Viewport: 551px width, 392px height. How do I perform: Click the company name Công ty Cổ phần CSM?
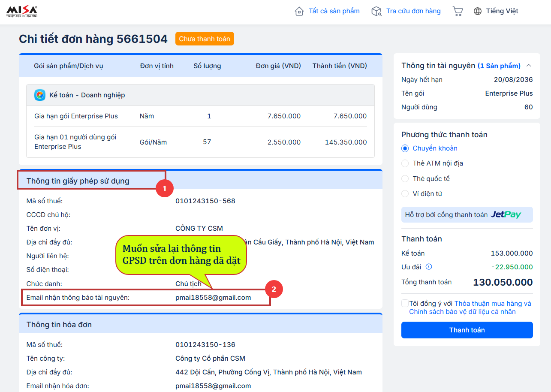pos(210,359)
